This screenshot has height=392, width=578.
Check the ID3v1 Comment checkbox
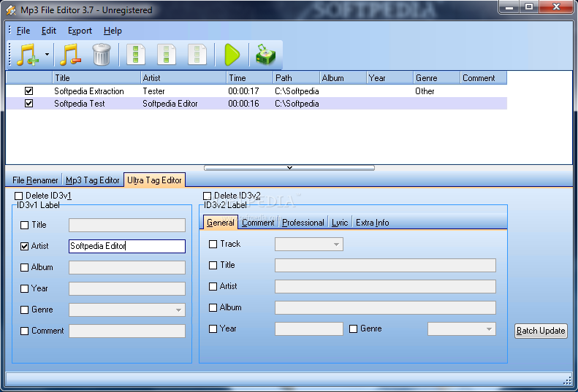pos(24,331)
